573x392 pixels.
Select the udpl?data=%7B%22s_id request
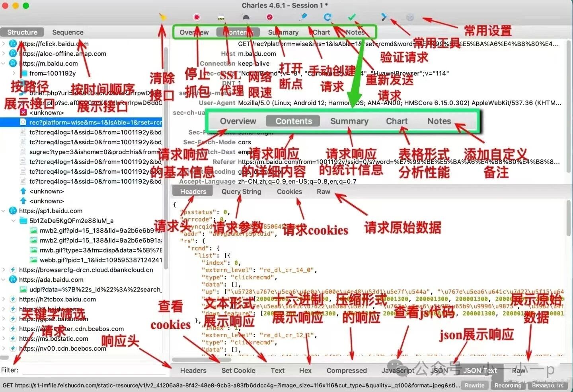81,289
